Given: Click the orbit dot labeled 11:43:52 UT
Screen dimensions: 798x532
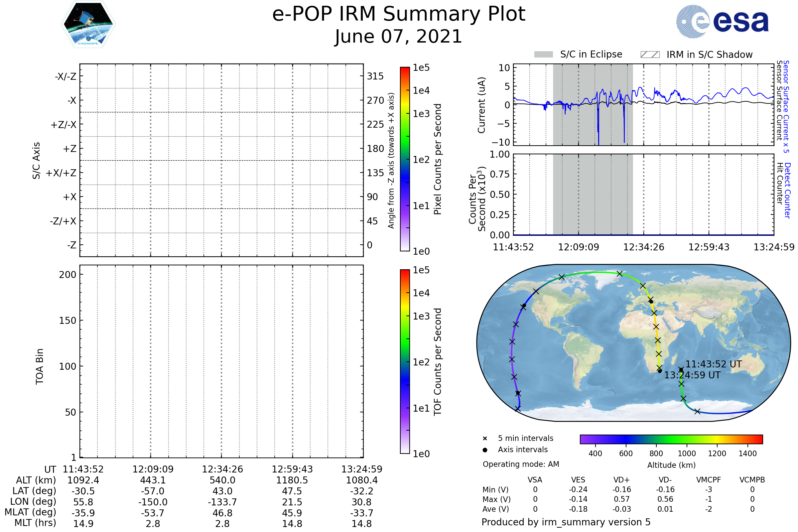Looking at the screenshot, I should click(681, 370).
